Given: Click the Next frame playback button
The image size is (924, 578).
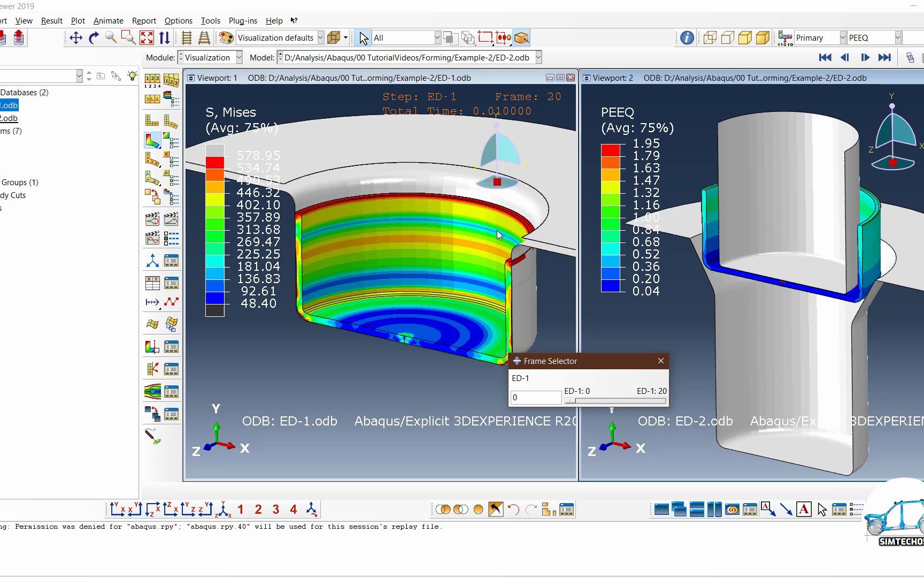Looking at the screenshot, I should [x=865, y=58].
